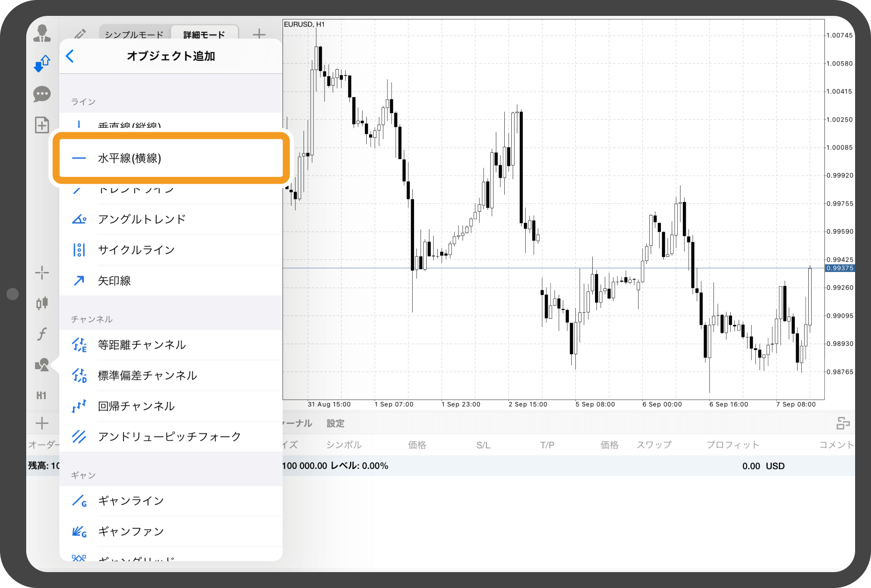Sort by S/L column header
The width and height of the screenshot is (871, 588).
(x=483, y=445)
